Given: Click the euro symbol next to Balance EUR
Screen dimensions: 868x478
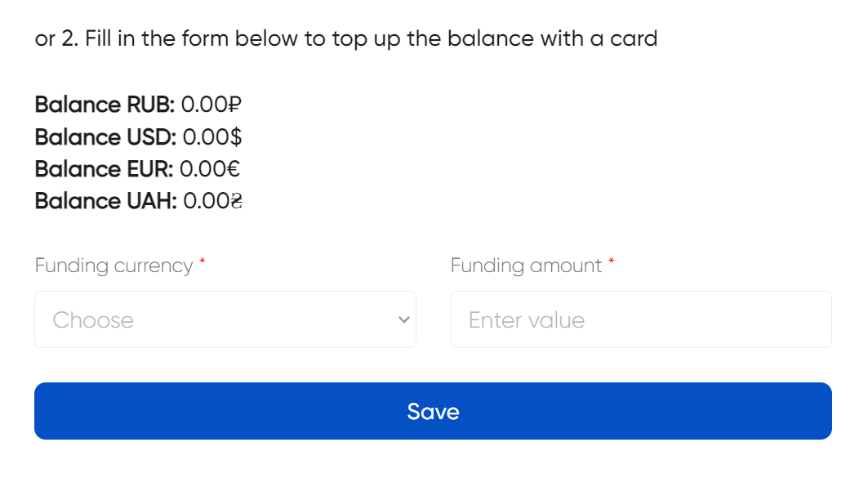Looking at the screenshot, I should coord(234,169).
